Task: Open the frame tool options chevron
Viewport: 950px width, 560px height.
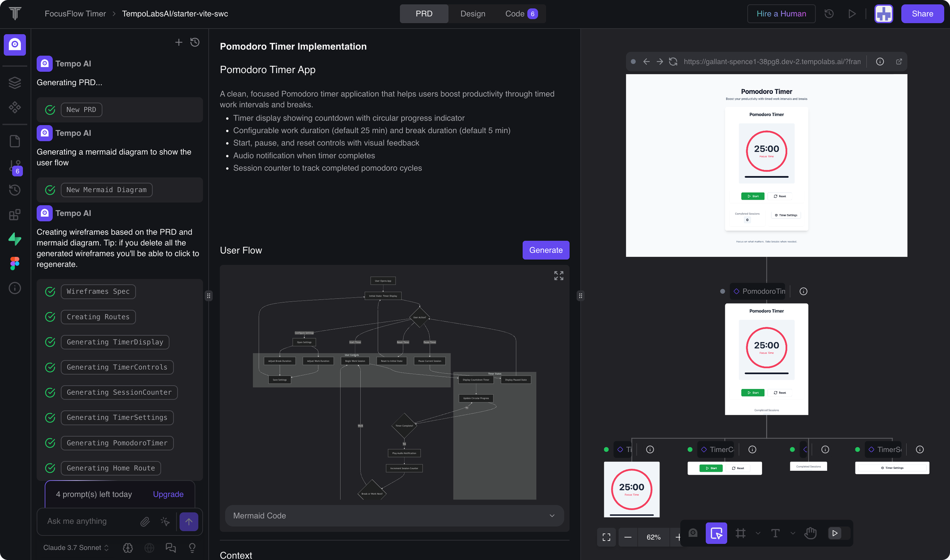Action: pyautogui.click(x=758, y=533)
